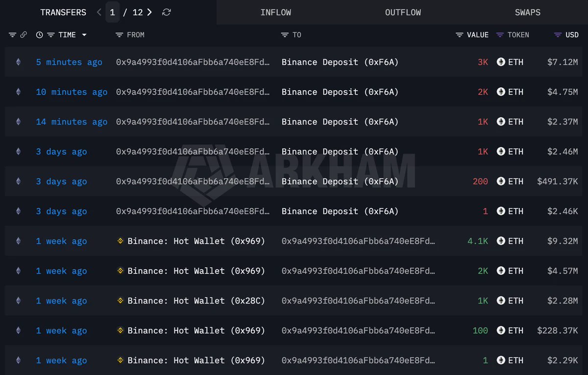
Task: Open the '10 minutes ago' transaction link
Action: tap(72, 92)
